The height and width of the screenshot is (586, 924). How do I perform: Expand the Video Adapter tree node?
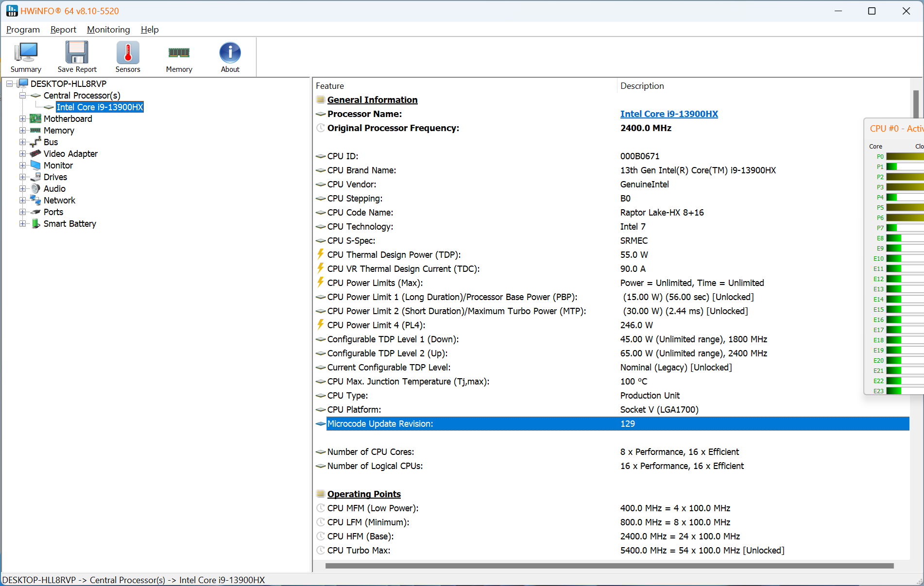[x=22, y=154]
